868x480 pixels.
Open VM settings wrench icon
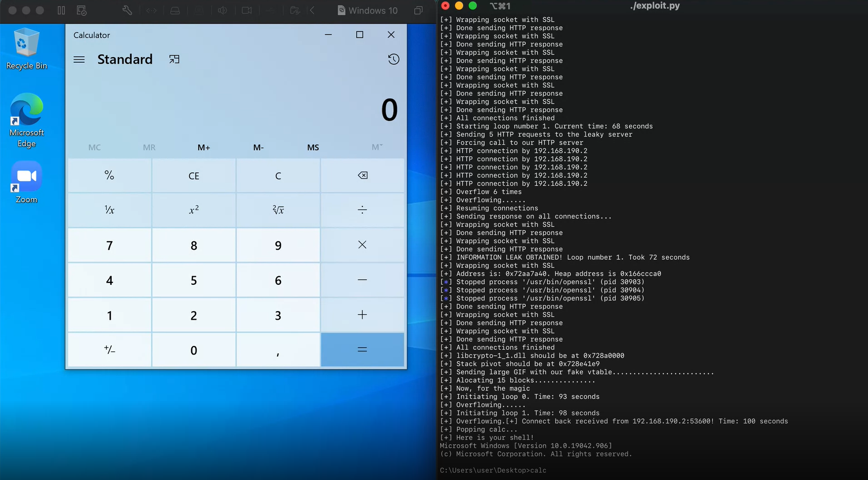click(127, 10)
